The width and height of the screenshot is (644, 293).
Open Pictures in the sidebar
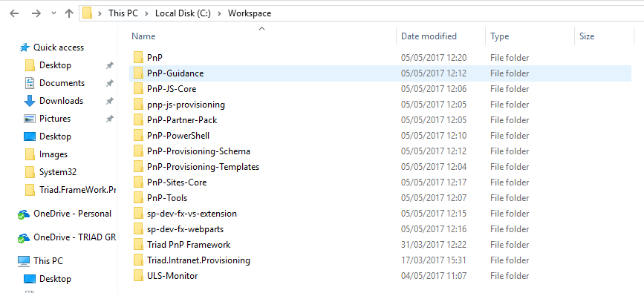(55, 119)
